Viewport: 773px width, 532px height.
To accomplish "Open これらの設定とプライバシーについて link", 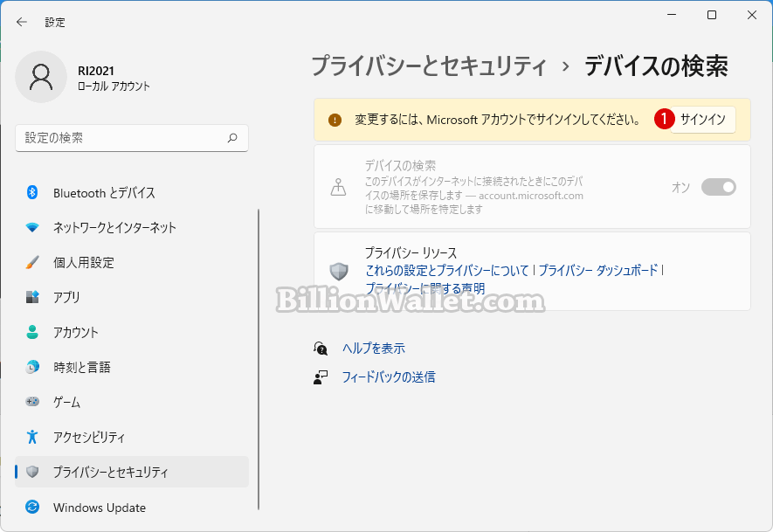I will pos(446,270).
